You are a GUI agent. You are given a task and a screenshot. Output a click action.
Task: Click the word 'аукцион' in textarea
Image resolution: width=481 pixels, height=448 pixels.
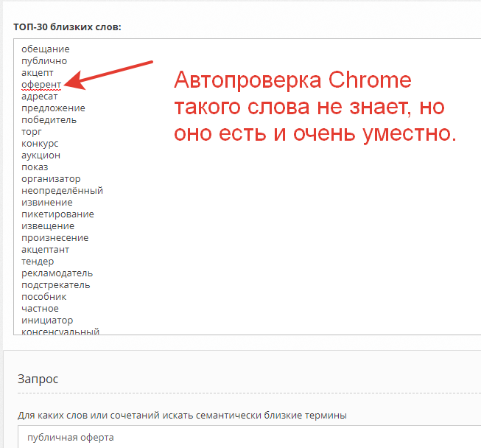[41, 155]
